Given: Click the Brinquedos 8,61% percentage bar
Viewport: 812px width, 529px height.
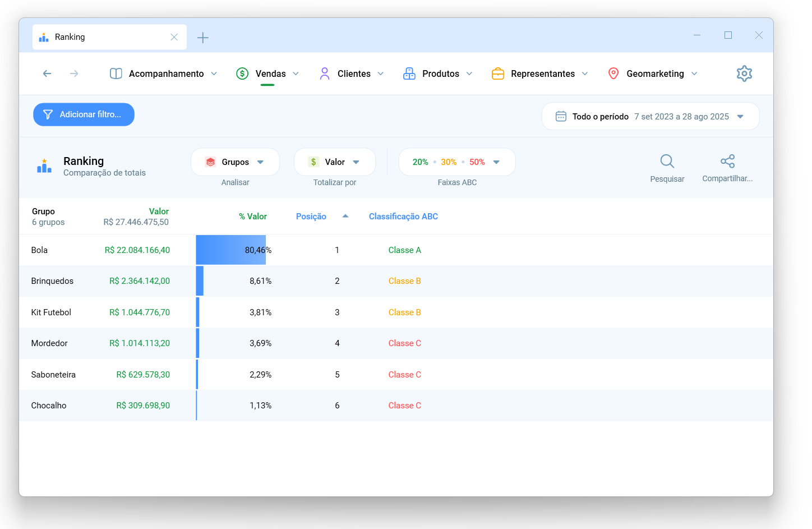Looking at the screenshot, I should coord(200,281).
